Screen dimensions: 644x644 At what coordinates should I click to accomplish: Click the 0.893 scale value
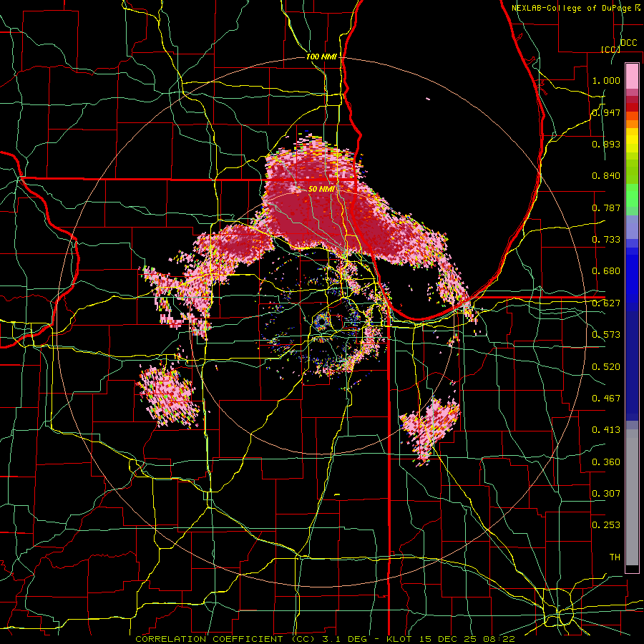coord(606,144)
